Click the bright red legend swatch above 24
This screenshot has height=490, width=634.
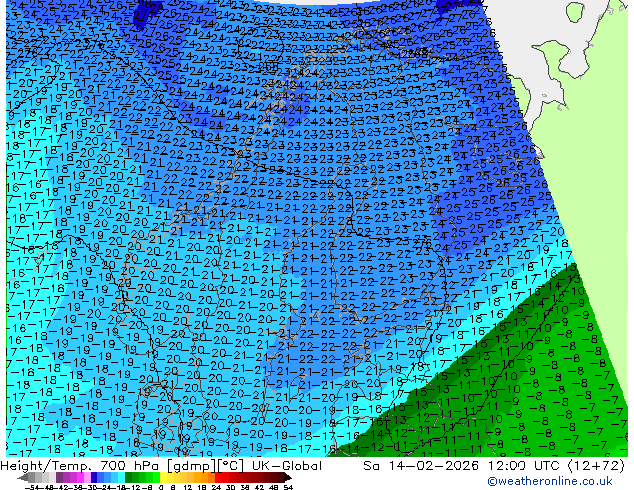[218, 477]
